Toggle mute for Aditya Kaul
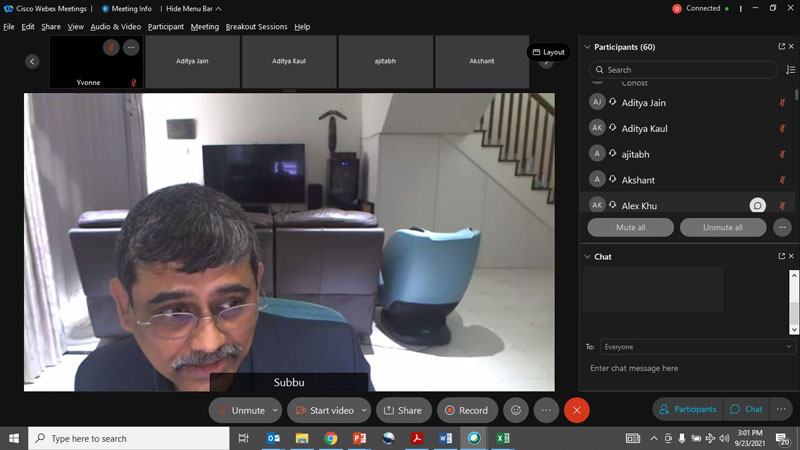Viewport: 800px width, 450px height. pos(782,129)
